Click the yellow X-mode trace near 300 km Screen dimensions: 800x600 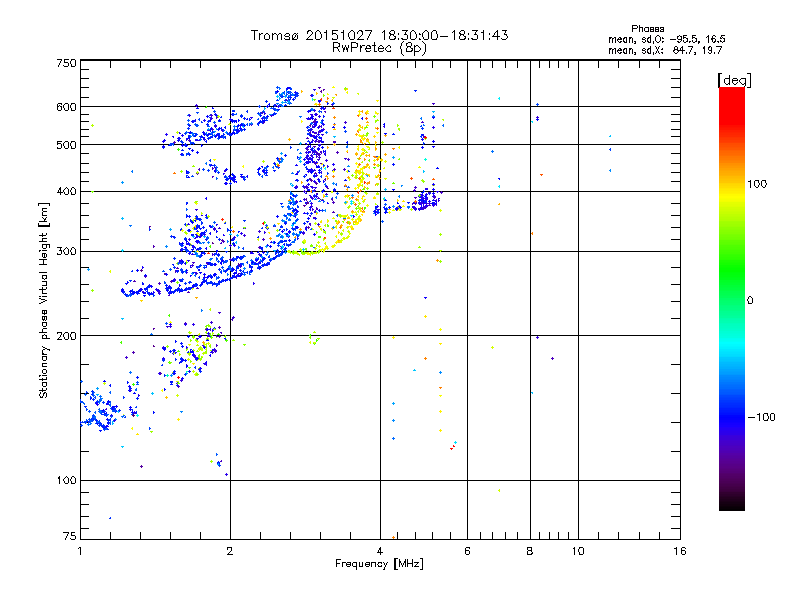[307, 252]
